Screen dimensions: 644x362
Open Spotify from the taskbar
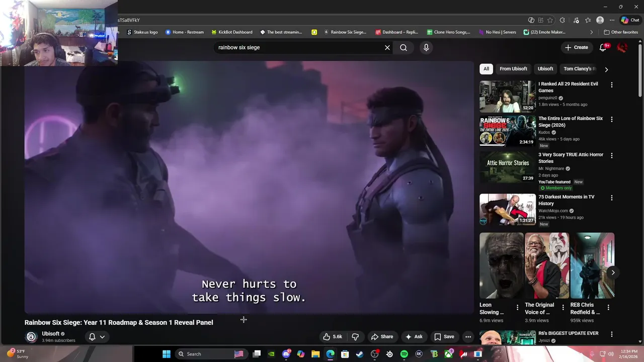tap(404, 354)
